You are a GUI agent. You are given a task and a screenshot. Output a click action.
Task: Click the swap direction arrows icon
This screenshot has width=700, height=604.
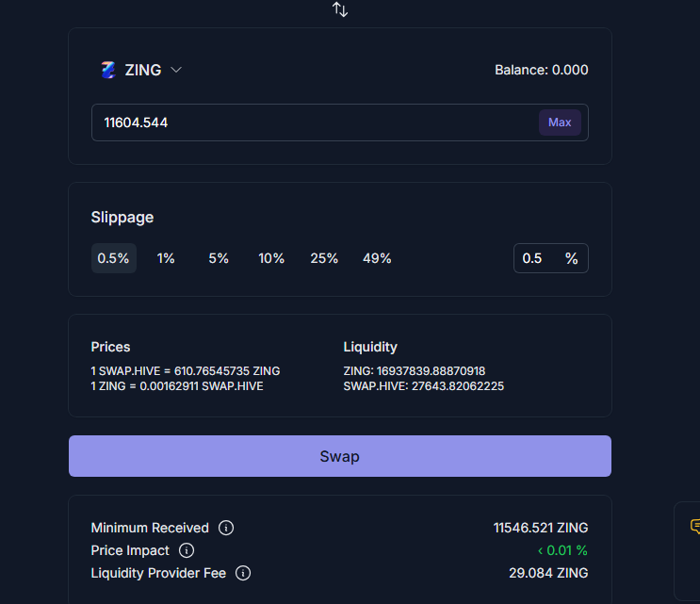click(340, 9)
